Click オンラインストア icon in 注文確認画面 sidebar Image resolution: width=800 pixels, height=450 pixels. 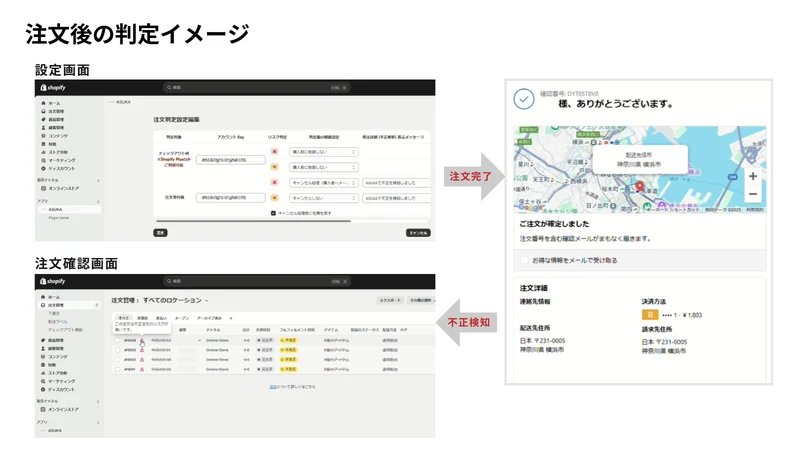(43, 409)
